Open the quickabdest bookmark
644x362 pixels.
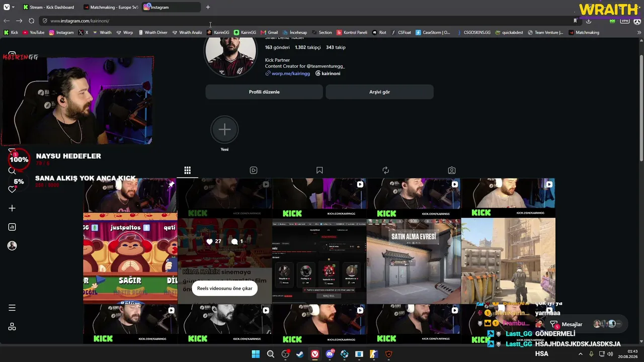(x=509, y=32)
